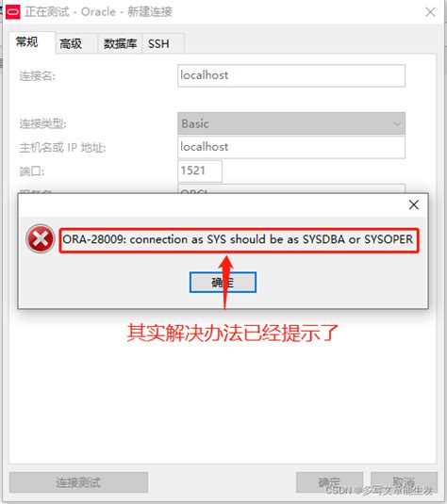Click the chevron arrow on Basic combo box
Screen dimensions: 447x504
[397, 123]
